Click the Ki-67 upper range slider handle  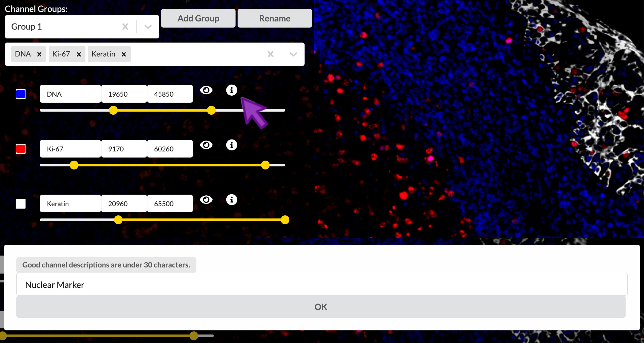pos(265,165)
